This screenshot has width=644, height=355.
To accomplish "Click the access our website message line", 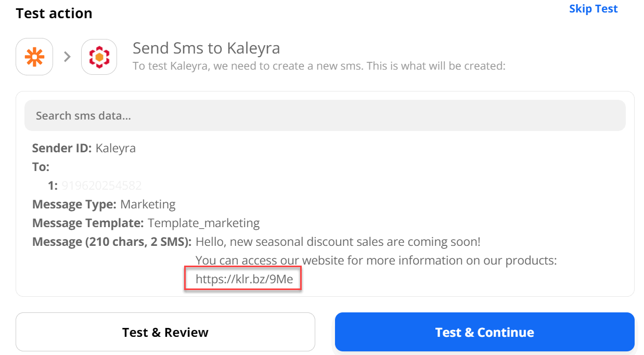I will [x=376, y=260].
